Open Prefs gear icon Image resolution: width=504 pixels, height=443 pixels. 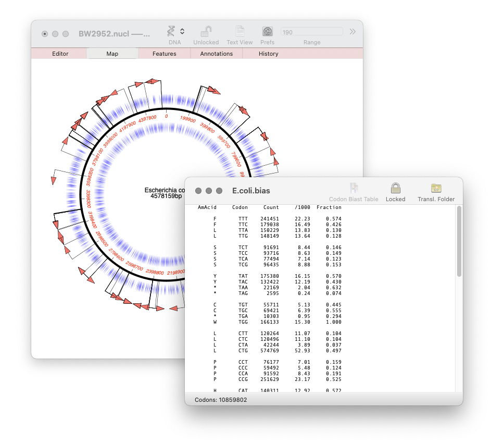pyautogui.click(x=268, y=31)
